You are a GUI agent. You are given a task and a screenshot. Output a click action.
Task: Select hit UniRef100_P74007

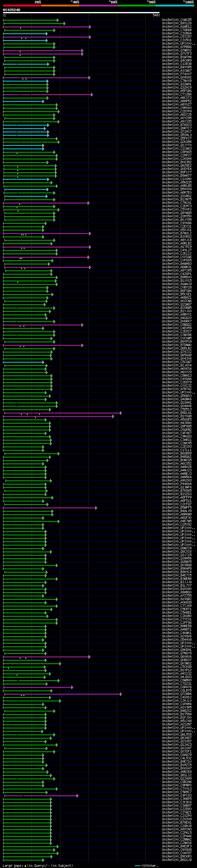click(x=177, y=74)
